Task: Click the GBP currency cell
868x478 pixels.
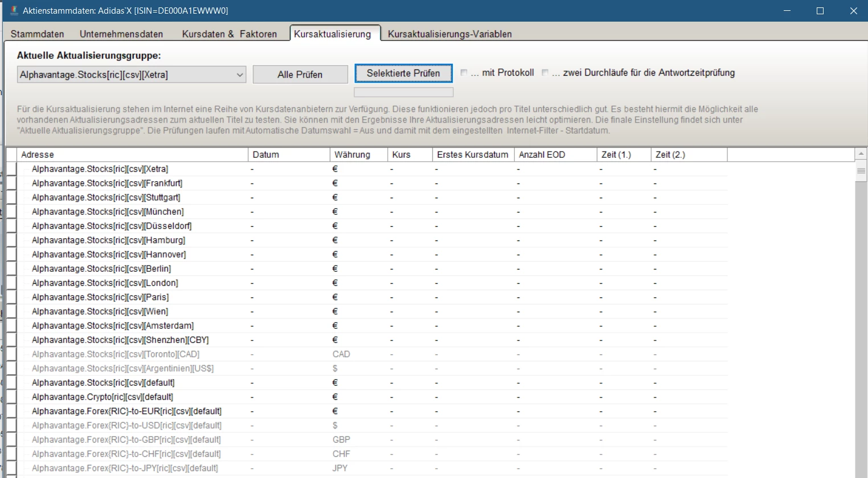Action: pyautogui.click(x=341, y=440)
